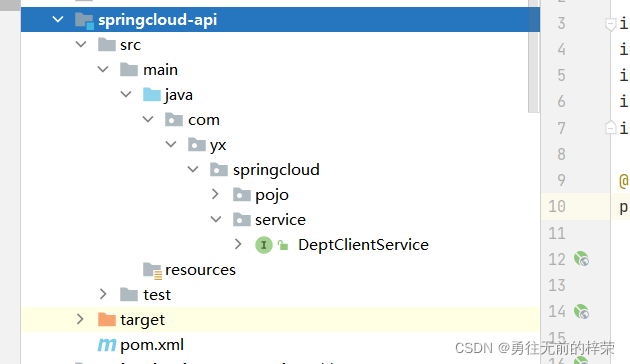Viewport: 630px width, 364px height.
Task: Click line number 10 in the gutter
Action: [557, 207]
